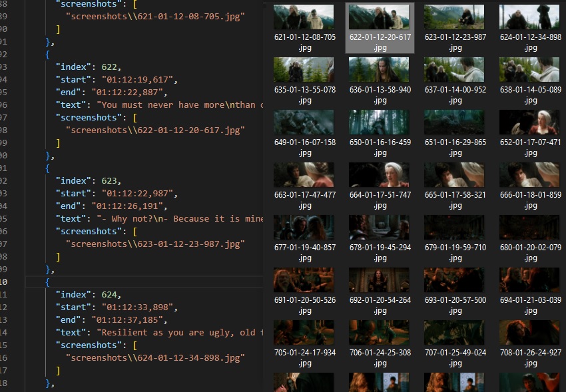Viewport: 566px width, 392px height.
Task: Select thumbnail 706-01-24-25-308.jpg
Action: 379,333
